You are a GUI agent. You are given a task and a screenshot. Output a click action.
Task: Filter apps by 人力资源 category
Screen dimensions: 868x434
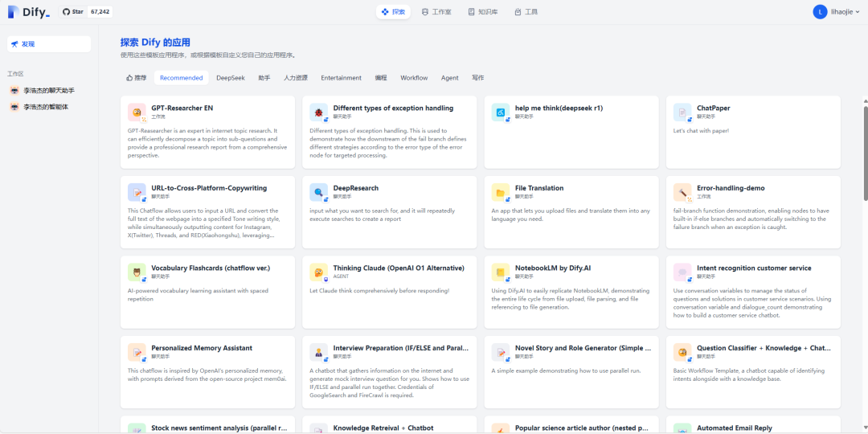[296, 78]
